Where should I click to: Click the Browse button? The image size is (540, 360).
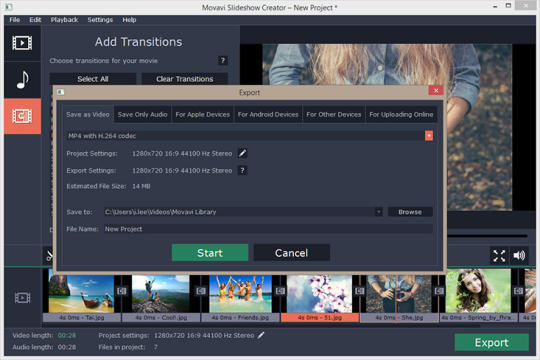point(410,212)
